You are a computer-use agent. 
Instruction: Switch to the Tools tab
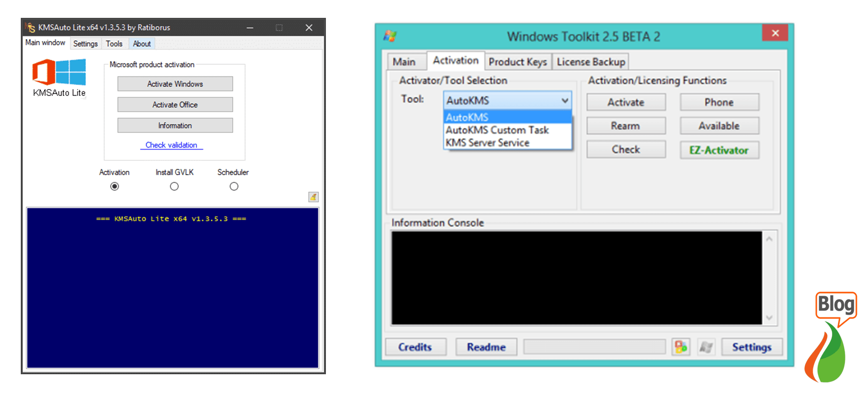pyautogui.click(x=114, y=44)
